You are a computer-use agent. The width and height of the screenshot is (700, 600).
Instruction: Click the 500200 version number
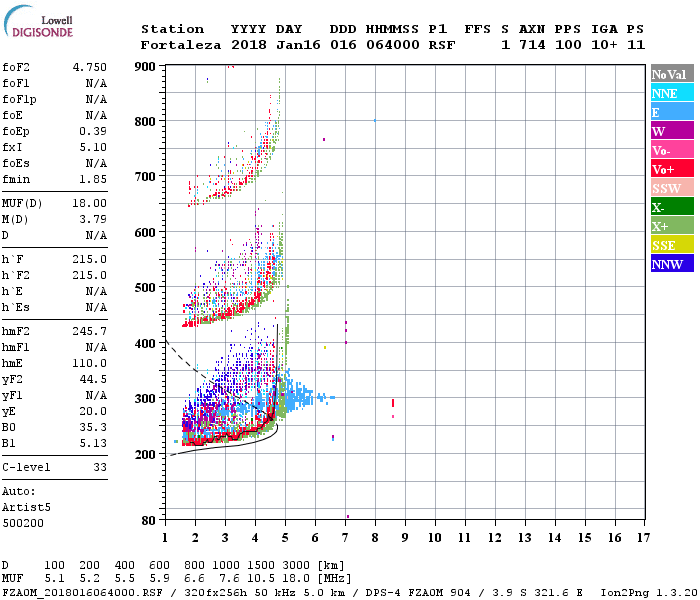pos(23,523)
